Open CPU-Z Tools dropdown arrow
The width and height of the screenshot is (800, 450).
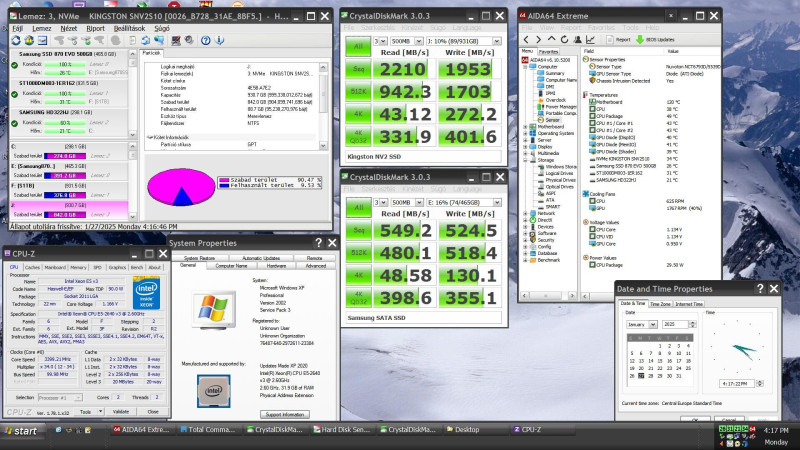pos(101,412)
